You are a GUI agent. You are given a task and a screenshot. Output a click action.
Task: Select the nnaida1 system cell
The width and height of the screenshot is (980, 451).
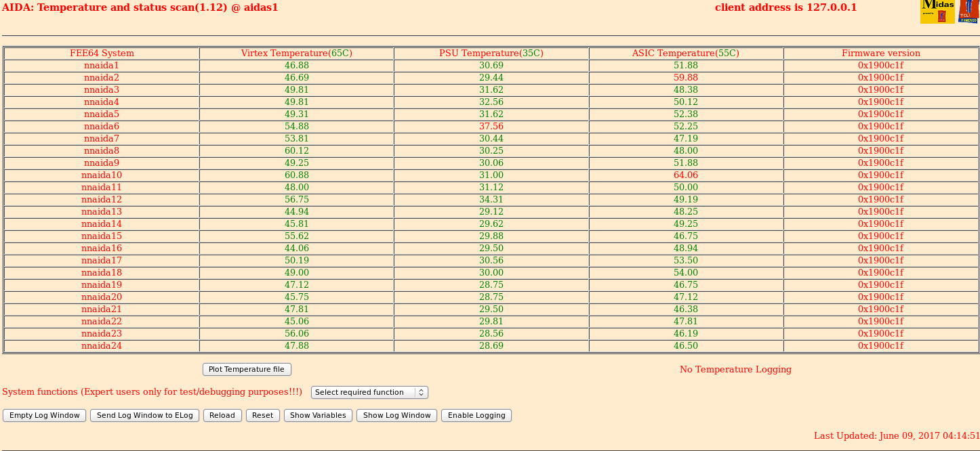coord(102,66)
